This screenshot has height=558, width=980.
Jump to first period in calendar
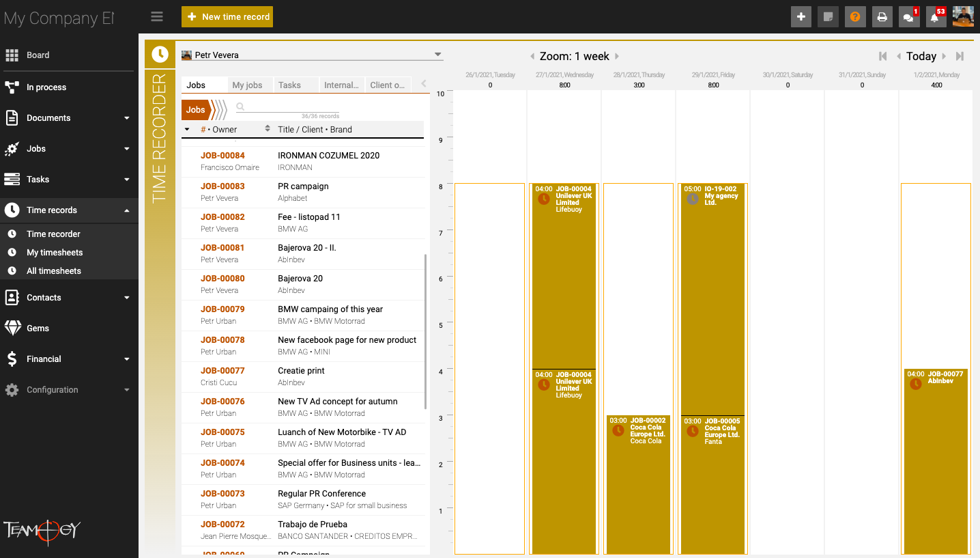(x=883, y=57)
